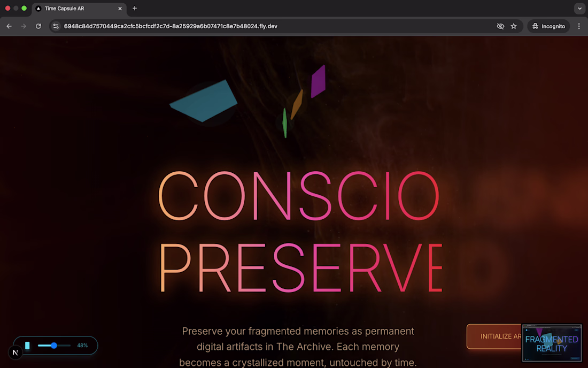Reload the Time Capsule AR page
The height and width of the screenshot is (368, 588).
pyautogui.click(x=38, y=26)
